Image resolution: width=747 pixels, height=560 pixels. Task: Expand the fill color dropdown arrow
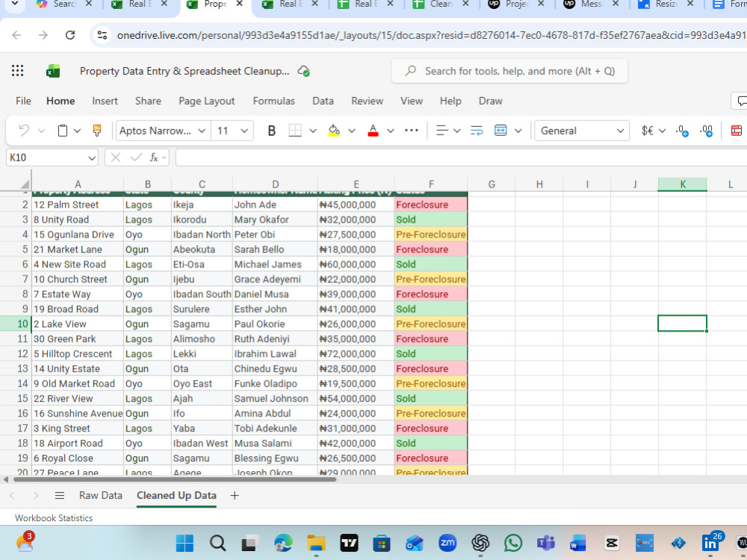352,131
